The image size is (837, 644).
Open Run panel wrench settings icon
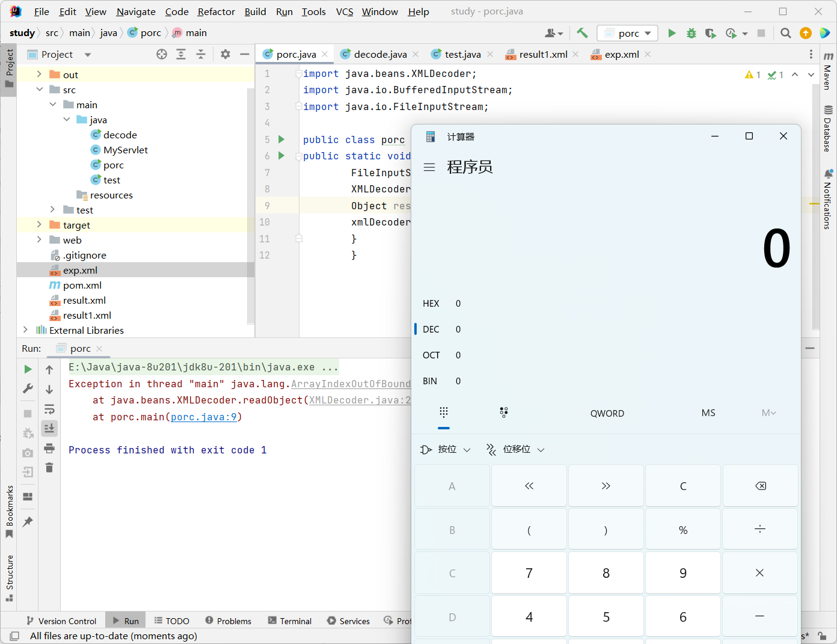(28, 389)
